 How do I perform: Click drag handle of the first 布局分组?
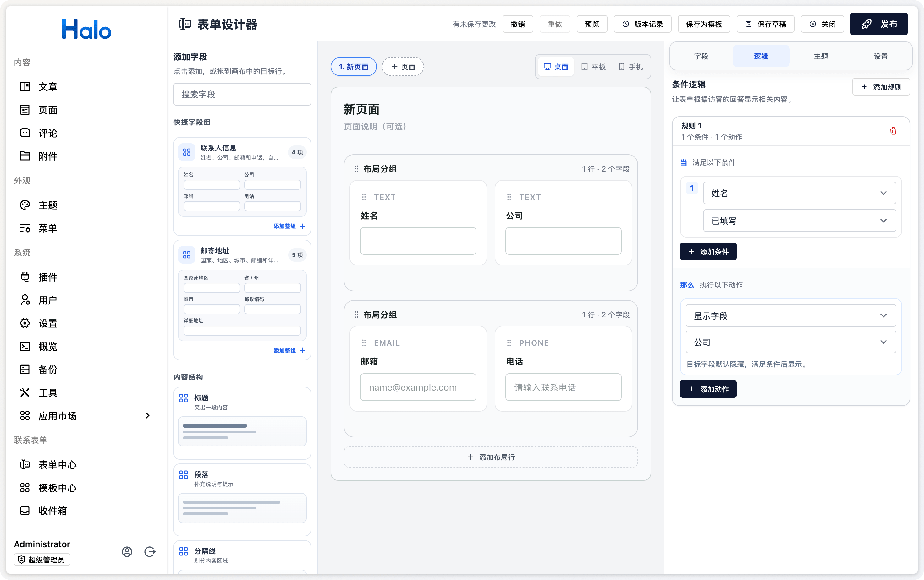click(x=356, y=169)
